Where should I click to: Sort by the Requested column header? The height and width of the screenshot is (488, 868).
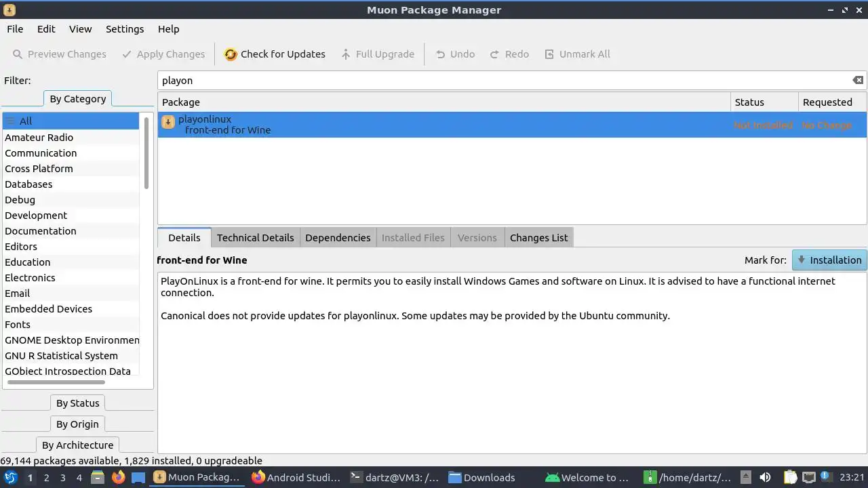(x=832, y=102)
